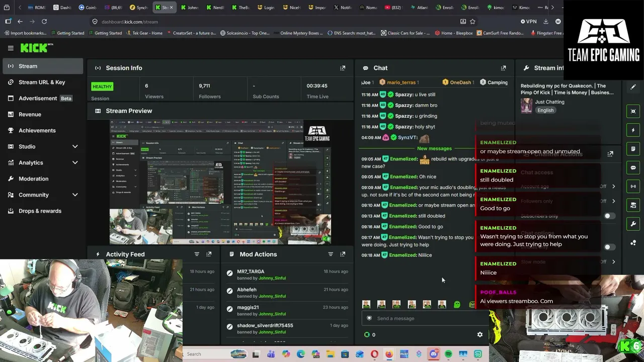
Task: Open Discord from the taskbar
Action: coord(434,354)
